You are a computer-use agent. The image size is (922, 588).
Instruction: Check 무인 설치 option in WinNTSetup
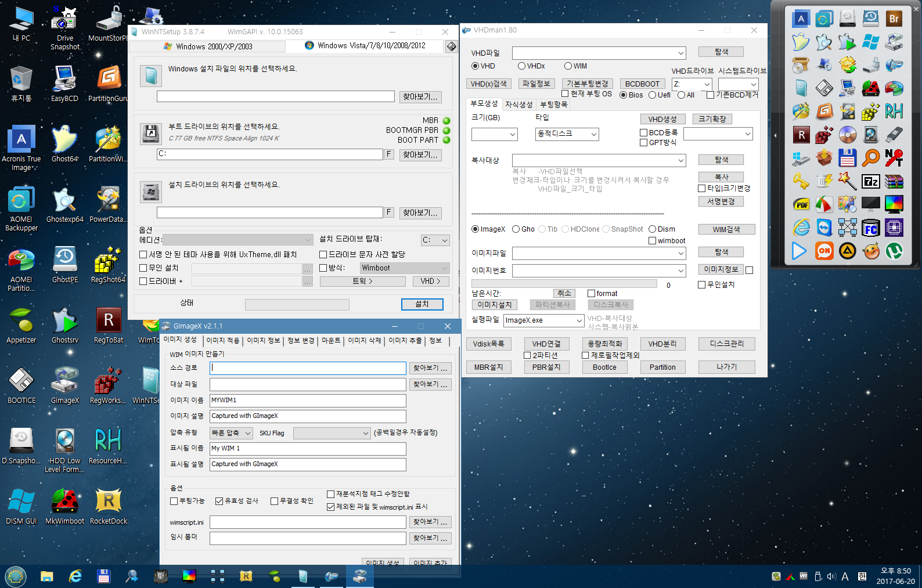pos(159,268)
